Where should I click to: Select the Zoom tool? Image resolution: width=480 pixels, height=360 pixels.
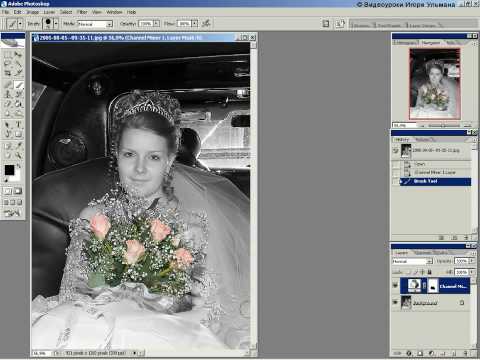[x=19, y=155]
